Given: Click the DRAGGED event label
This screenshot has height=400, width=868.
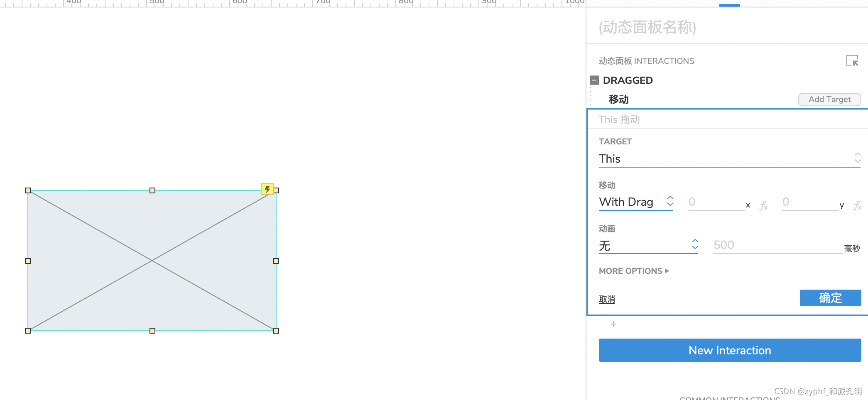Looking at the screenshot, I should (628, 80).
